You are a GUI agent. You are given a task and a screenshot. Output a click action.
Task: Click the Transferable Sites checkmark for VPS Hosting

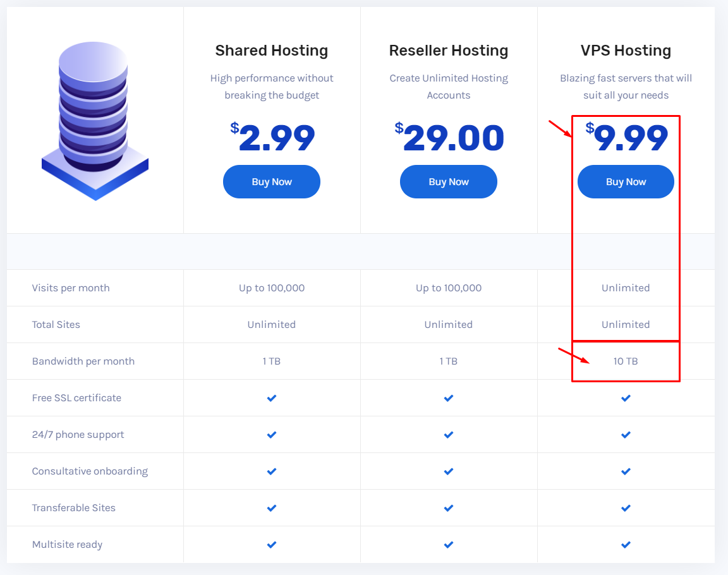[x=626, y=508]
